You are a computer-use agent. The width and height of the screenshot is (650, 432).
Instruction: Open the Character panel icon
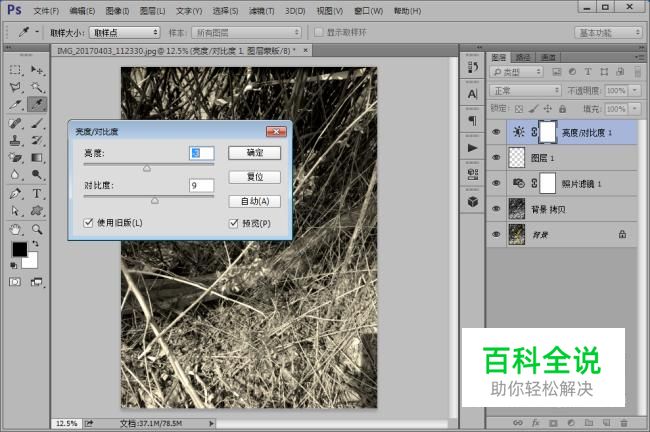(473, 95)
